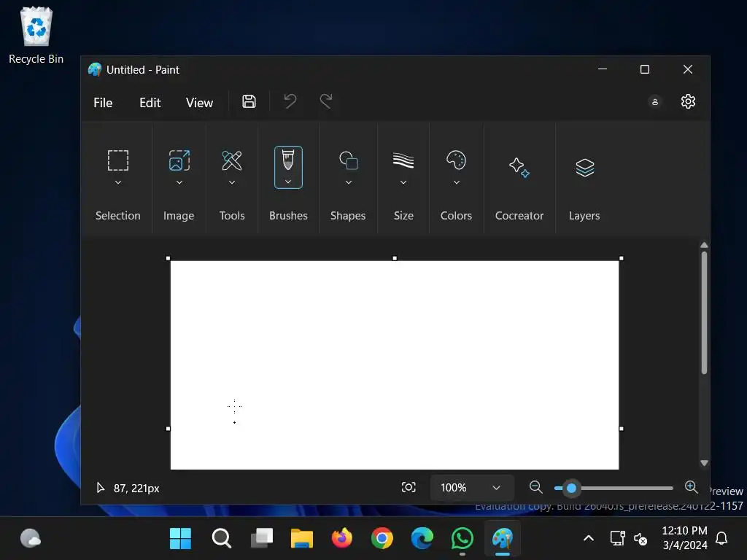Click the Cocreator label

519,216
